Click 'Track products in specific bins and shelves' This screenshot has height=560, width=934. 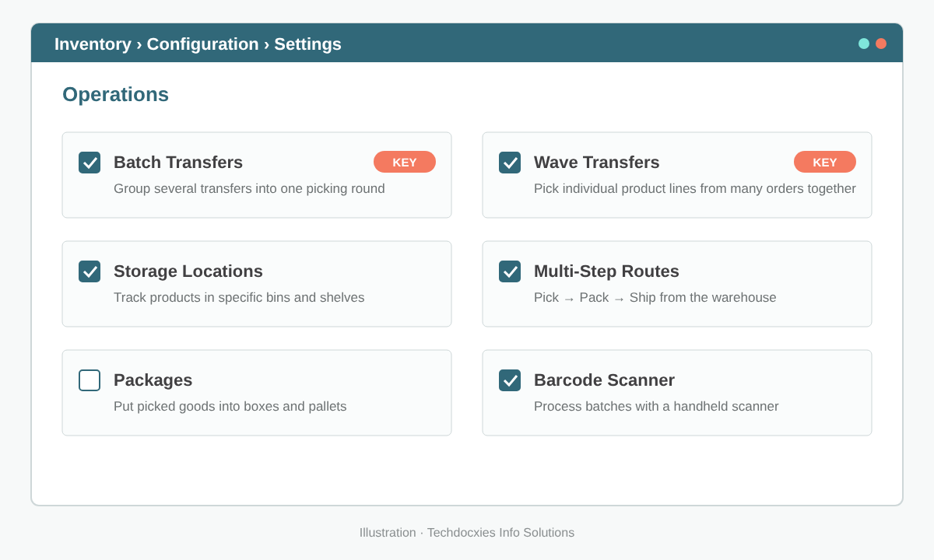[x=239, y=298]
